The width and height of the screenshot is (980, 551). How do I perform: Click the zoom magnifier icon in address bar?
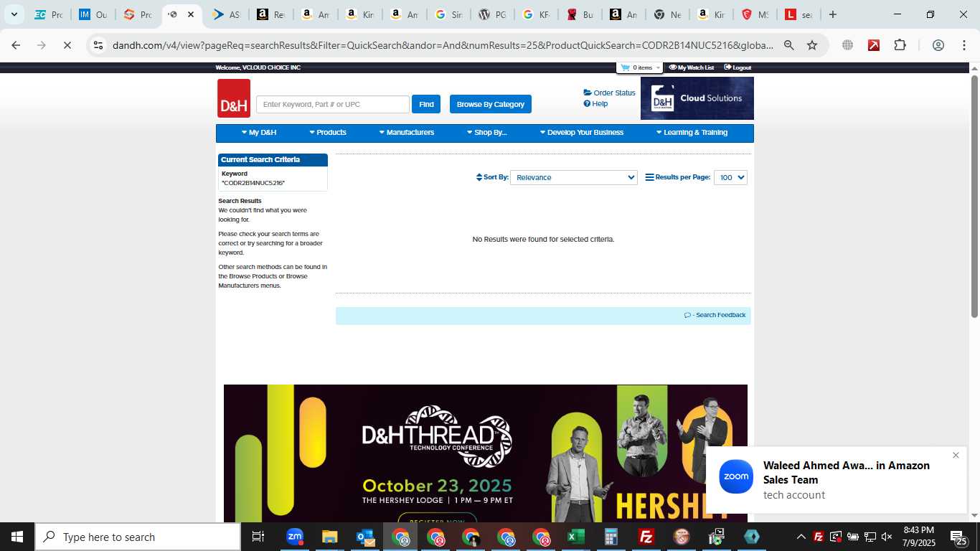click(788, 45)
